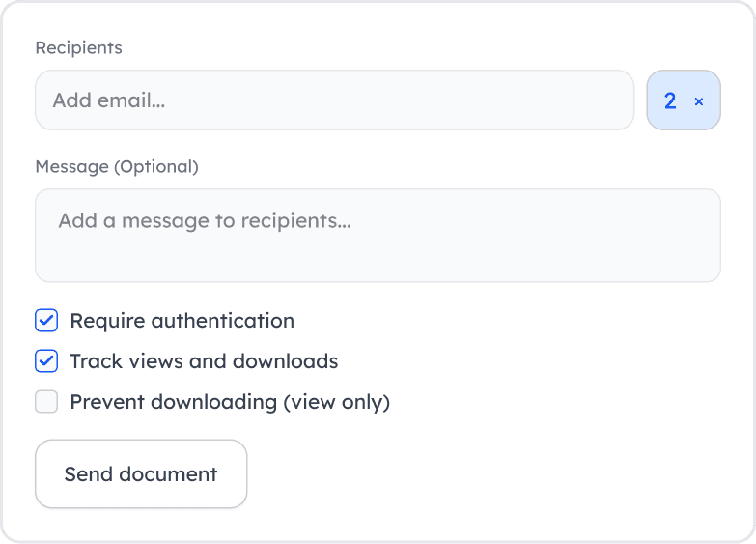Screen dimensions: 756x544
Task: Disable Track views and downloads checkbox
Action: point(46,361)
